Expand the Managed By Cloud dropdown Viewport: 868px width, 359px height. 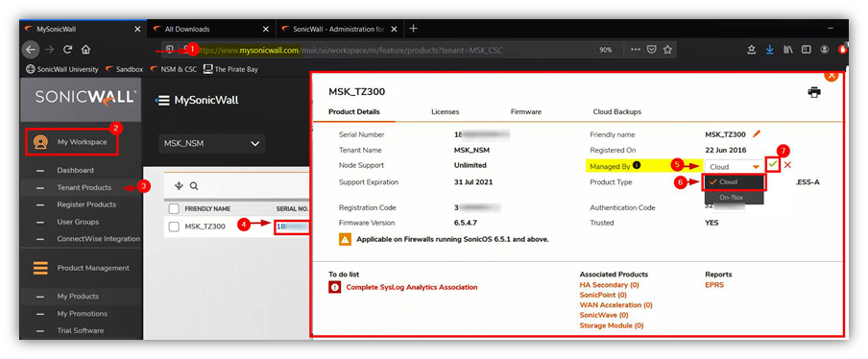click(x=733, y=166)
